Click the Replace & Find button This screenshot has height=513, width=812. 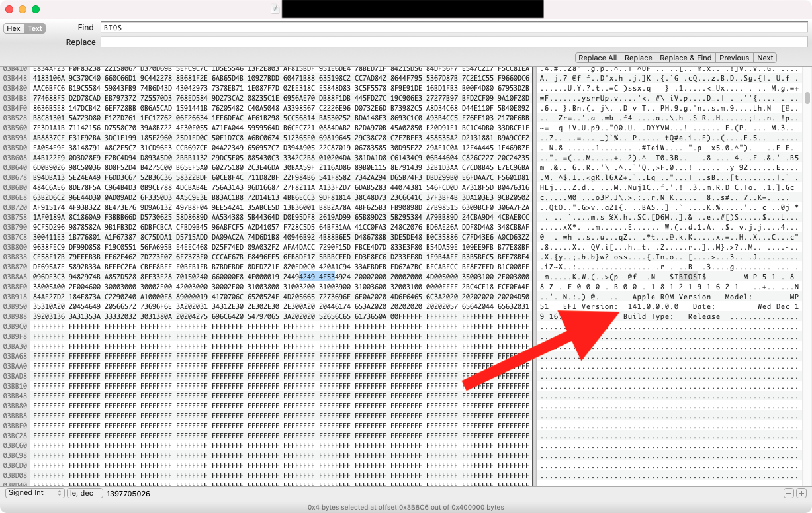[686, 58]
